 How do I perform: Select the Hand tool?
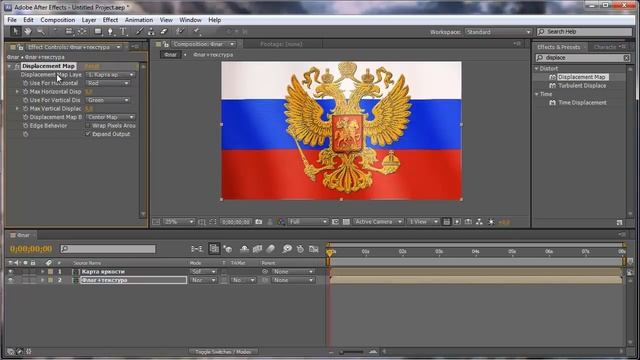tap(28, 31)
